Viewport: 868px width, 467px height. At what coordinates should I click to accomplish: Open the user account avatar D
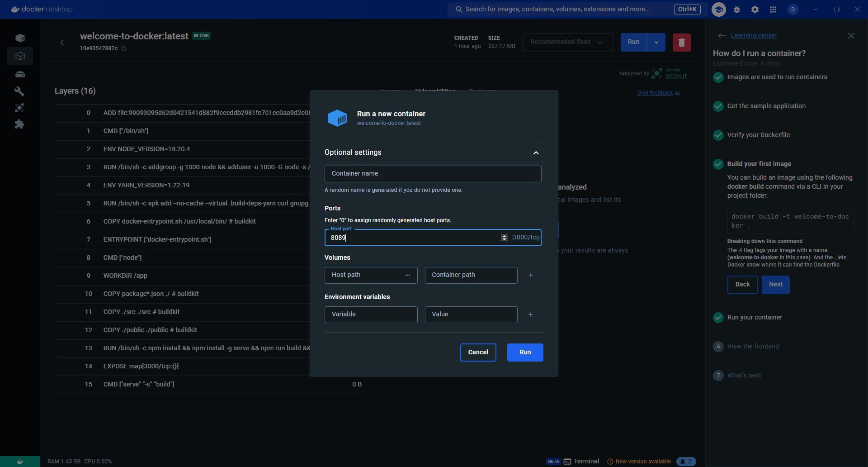[793, 9]
